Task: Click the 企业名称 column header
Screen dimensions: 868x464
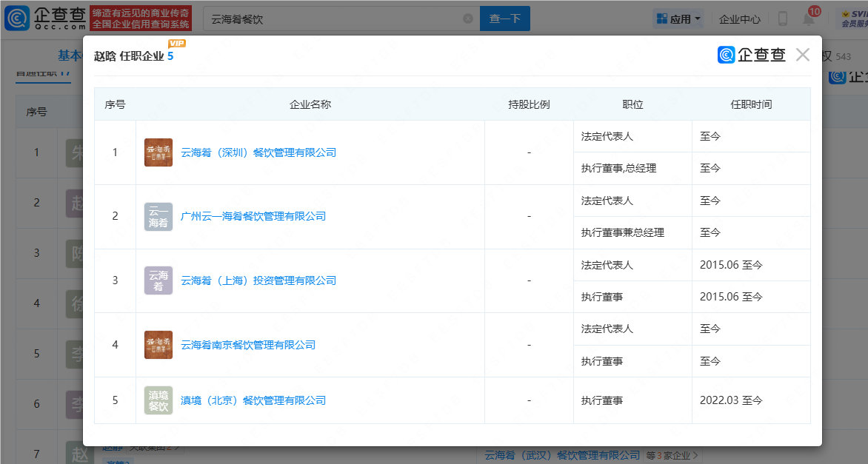Action: 310,104
